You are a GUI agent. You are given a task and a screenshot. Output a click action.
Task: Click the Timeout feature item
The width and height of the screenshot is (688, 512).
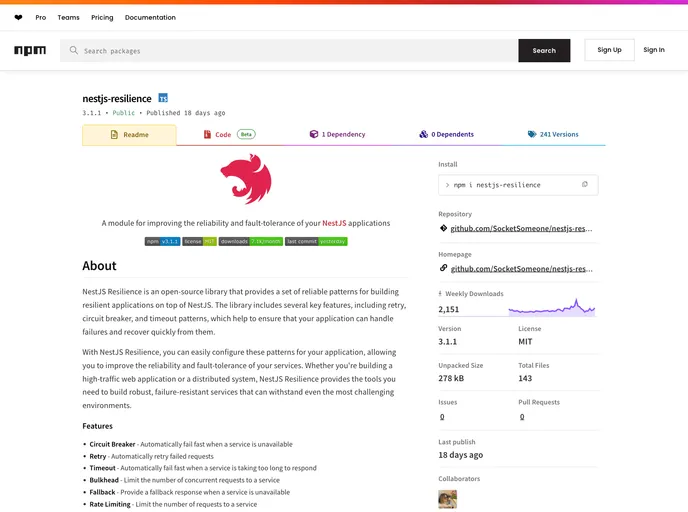pos(203,468)
